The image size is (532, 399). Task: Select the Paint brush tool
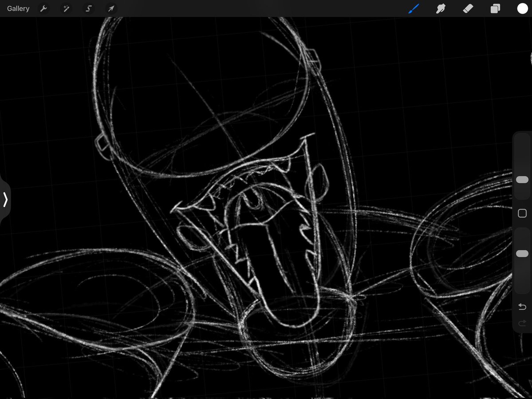(414, 8)
